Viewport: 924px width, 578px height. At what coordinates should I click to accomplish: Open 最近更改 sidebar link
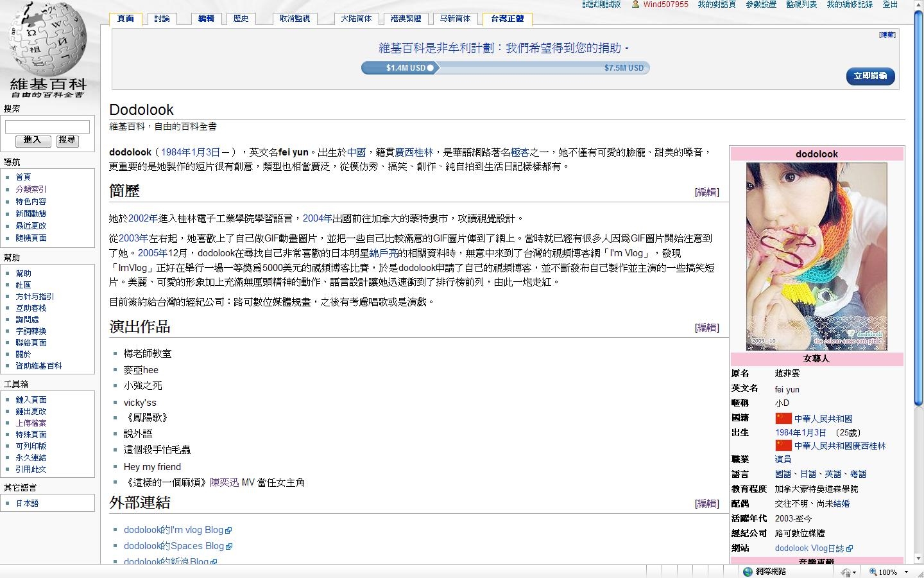(31, 226)
